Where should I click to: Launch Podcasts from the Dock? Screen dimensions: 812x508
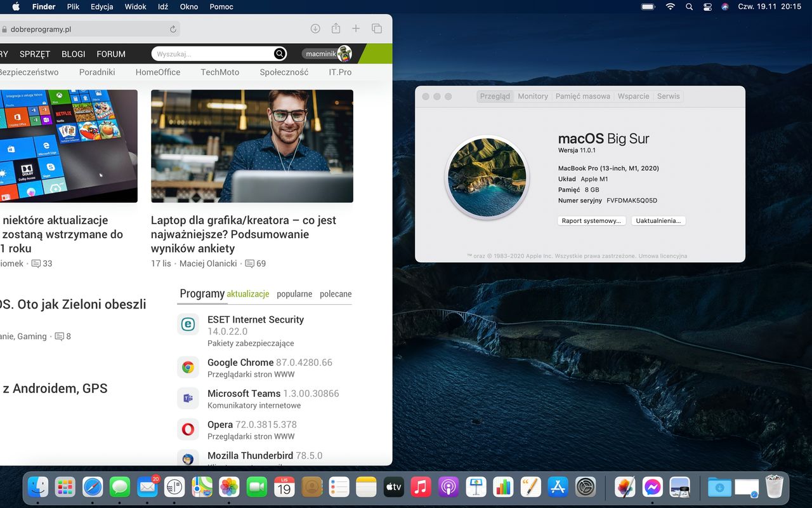pos(449,487)
